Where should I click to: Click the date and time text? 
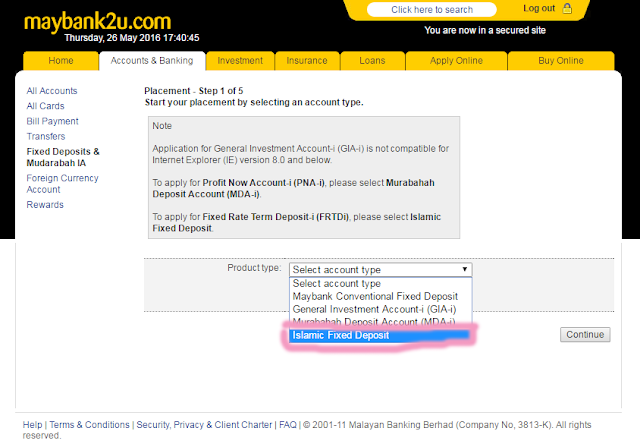132,38
